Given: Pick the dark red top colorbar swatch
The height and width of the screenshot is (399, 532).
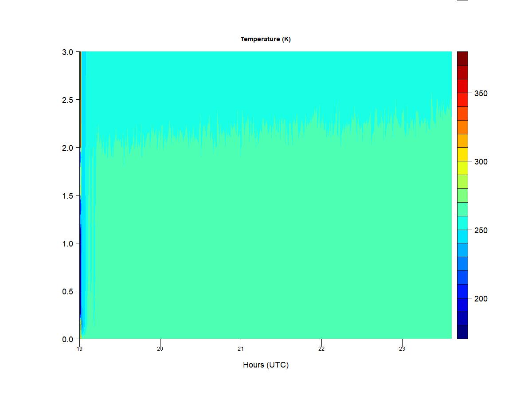Looking at the screenshot, I should [x=462, y=59].
